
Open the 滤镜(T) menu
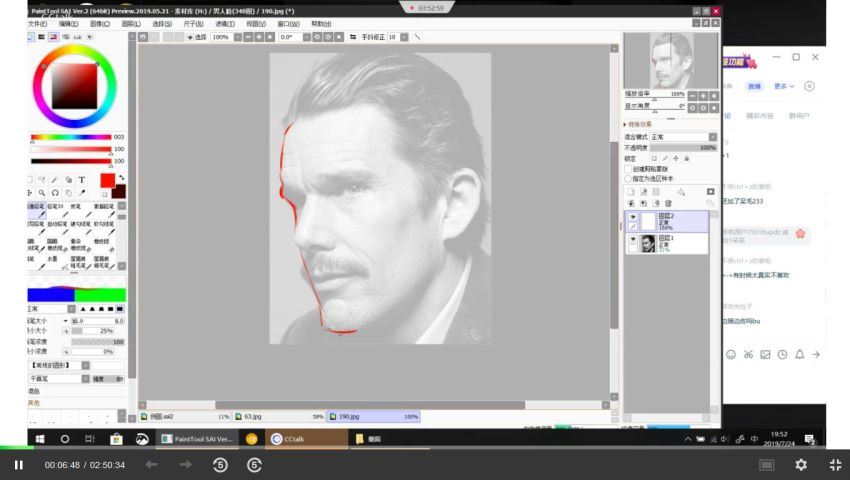(225, 24)
